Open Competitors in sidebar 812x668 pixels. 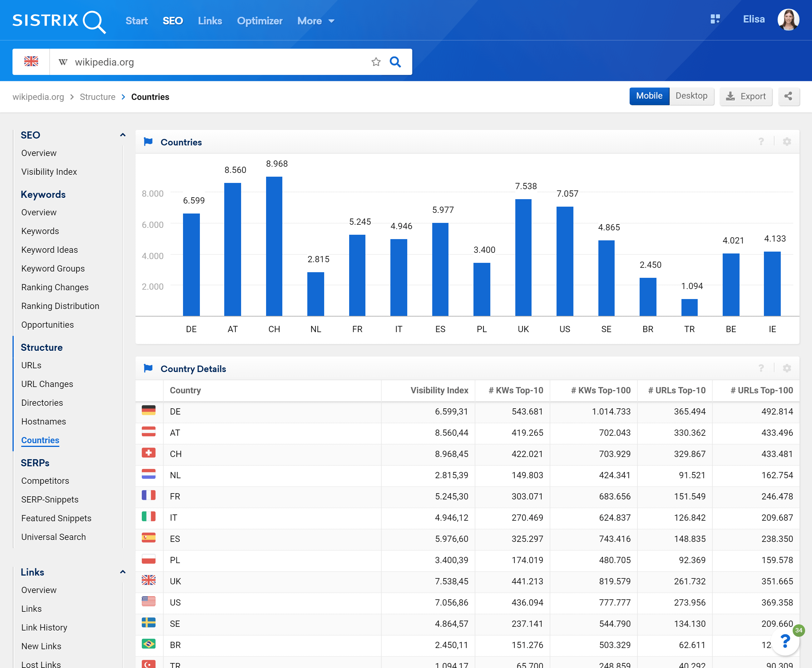pyautogui.click(x=45, y=481)
